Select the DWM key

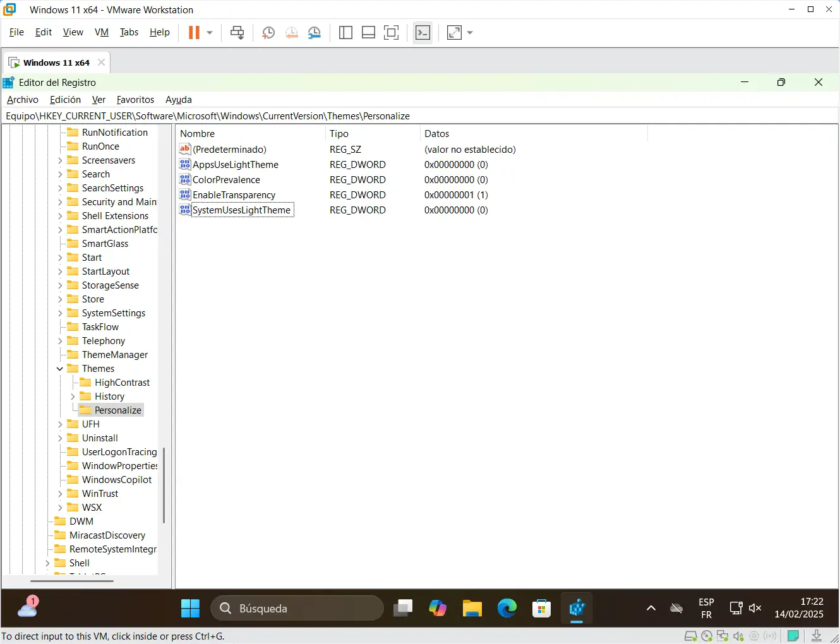[81, 522]
